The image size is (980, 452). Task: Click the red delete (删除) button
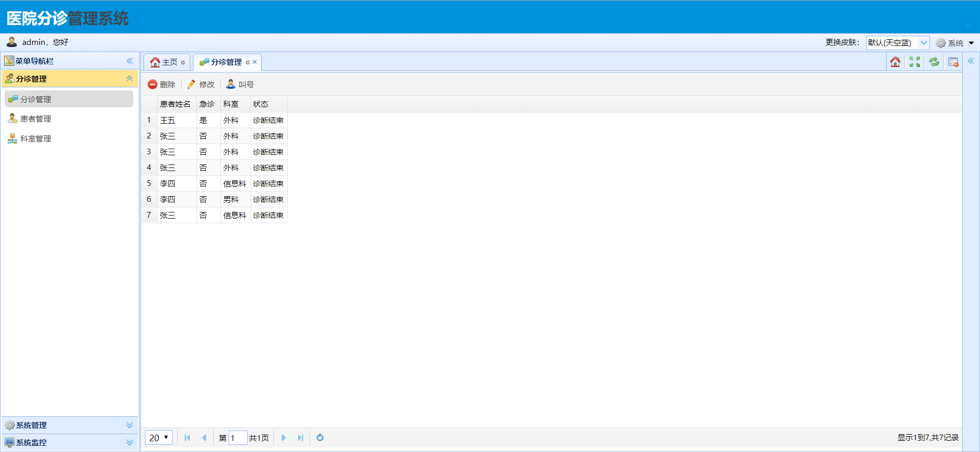pyautogui.click(x=161, y=84)
